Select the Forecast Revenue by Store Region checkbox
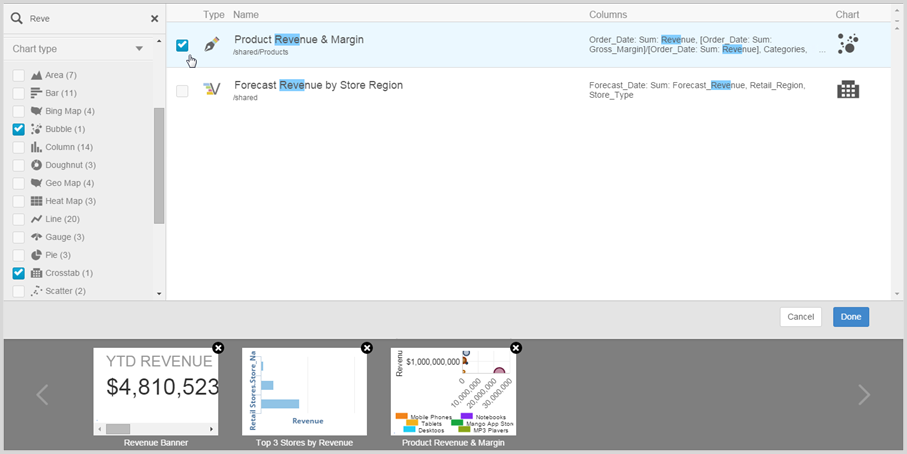This screenshot has width=907, height=454. 182,91
